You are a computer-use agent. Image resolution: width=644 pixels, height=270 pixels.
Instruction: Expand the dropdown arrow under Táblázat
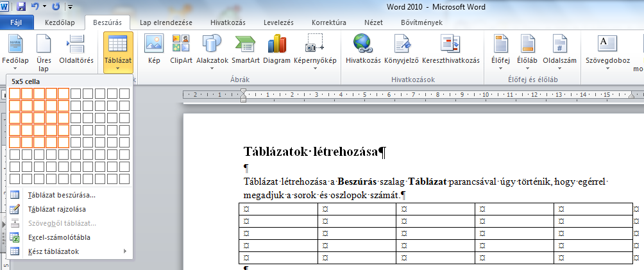tap(118, 68)
